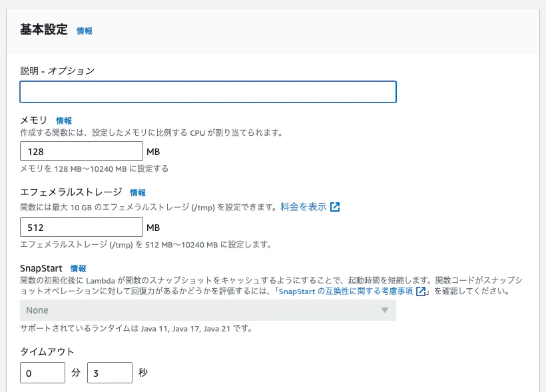Click the エフェメラルストレージ field showing 512
This screenshot has height=392, width=546.
80,227
